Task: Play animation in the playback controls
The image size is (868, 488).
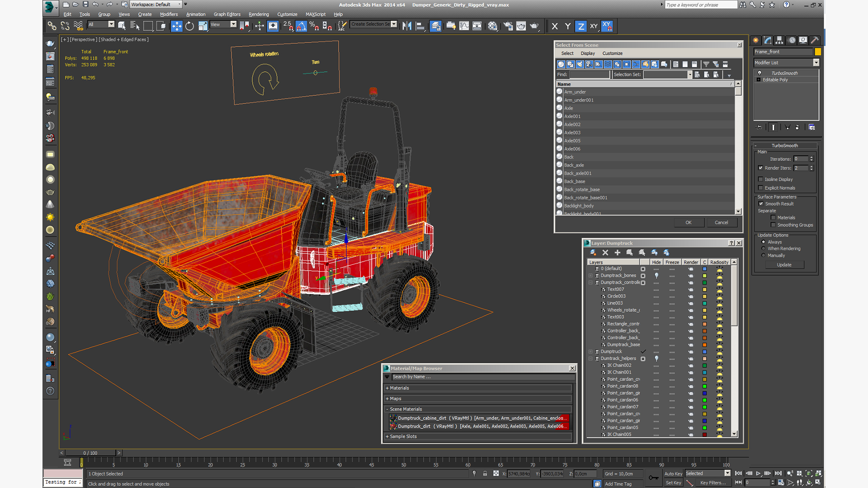Action: click(x=758, y=474)
